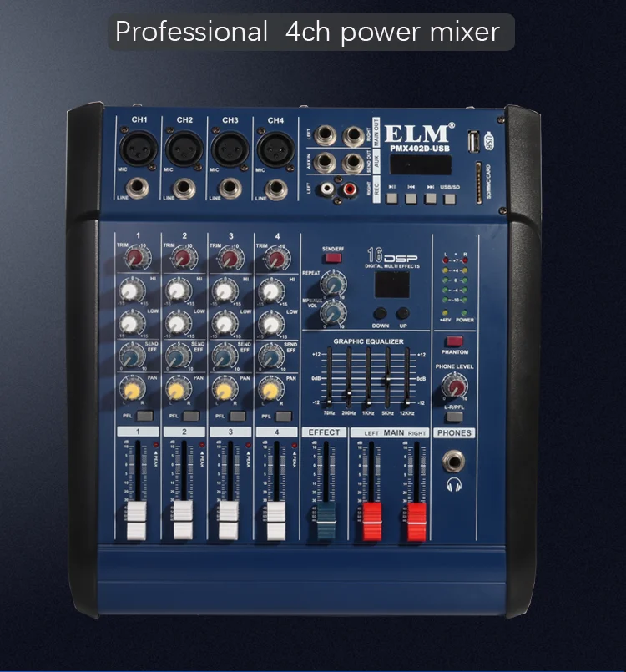Click the 5KHz graphic equalizer slider
This screenshot has width=626, height=672.
[388, 378]
